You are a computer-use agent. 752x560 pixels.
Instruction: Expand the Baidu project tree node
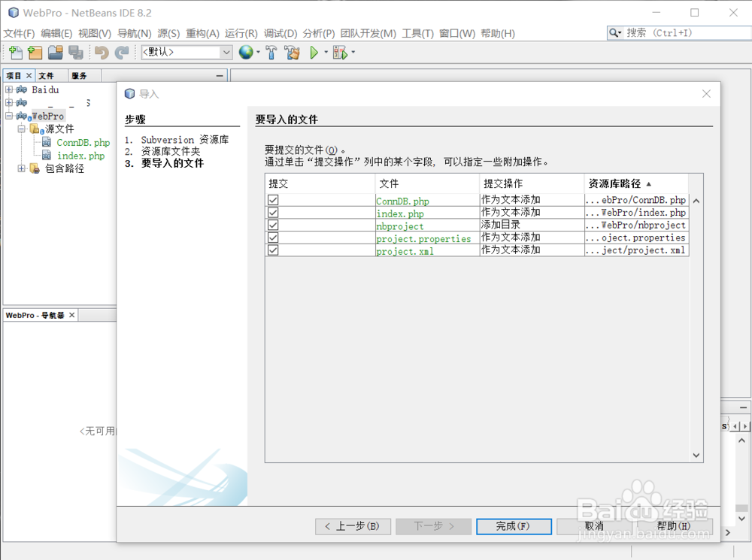(x=9, y=89)
